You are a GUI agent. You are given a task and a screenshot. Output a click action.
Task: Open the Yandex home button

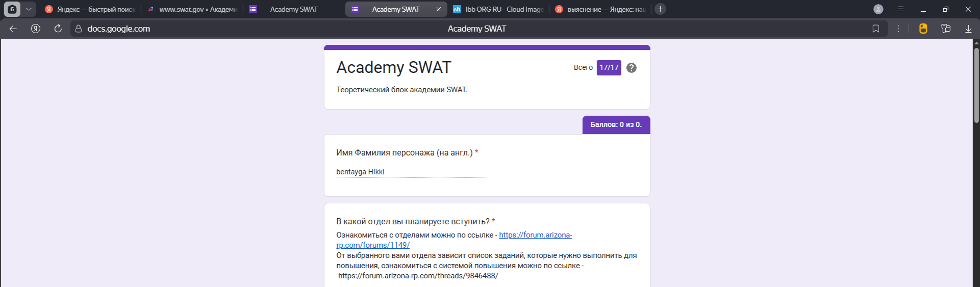(36, 29)
